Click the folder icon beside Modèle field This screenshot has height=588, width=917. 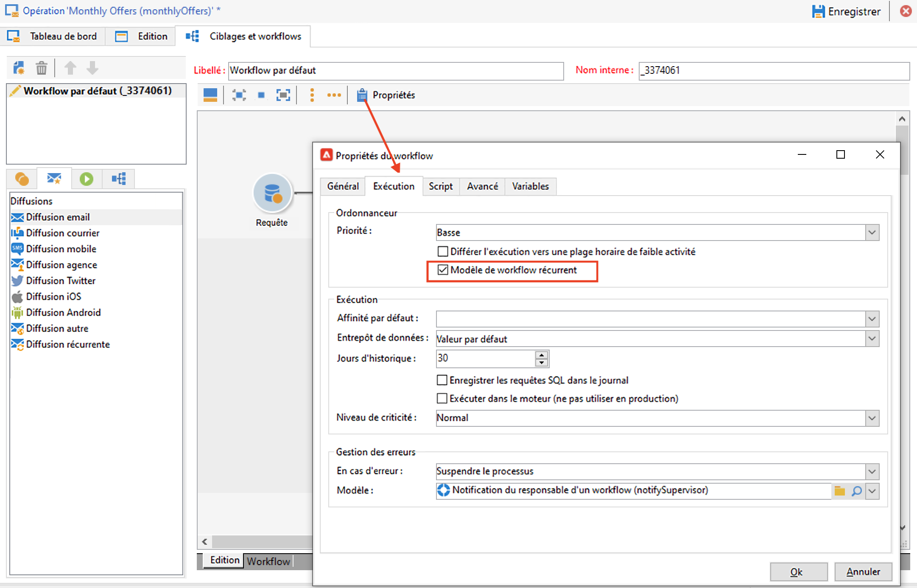click(839, 491)
